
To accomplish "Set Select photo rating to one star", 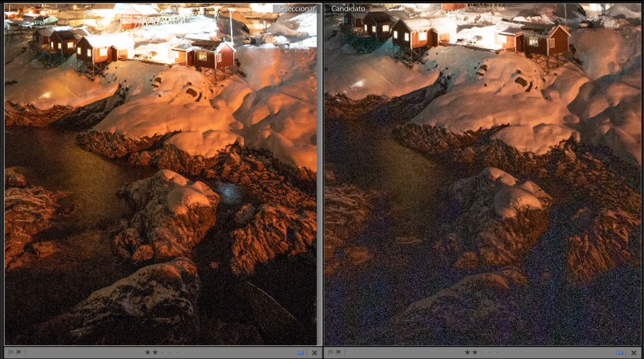I will pyautogui.click(x=147, y=353).
